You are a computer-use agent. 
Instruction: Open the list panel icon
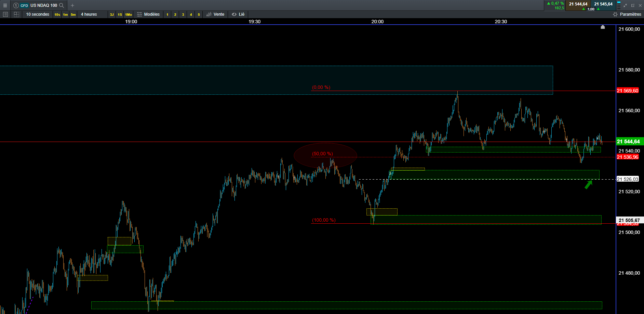point(5,14)
